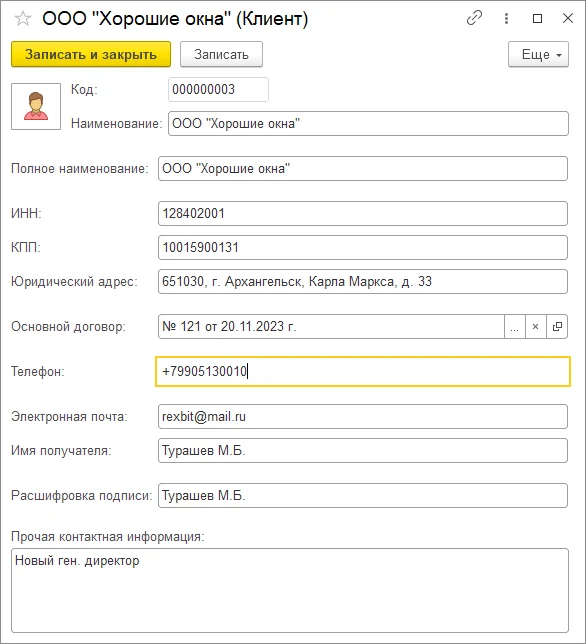
Task: Expand the Еще dropdown menu
Action: pos(538,54)
